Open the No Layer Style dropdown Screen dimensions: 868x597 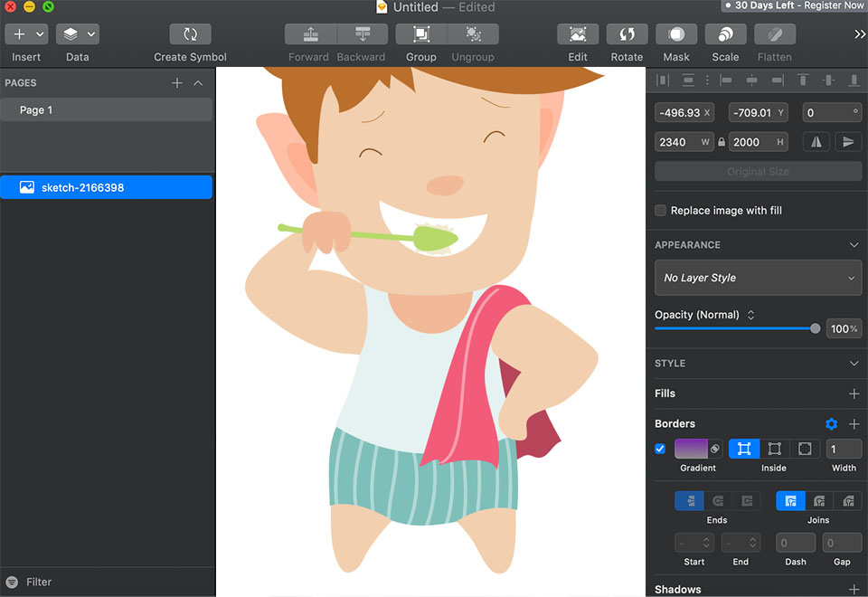[x=758, y=278]
